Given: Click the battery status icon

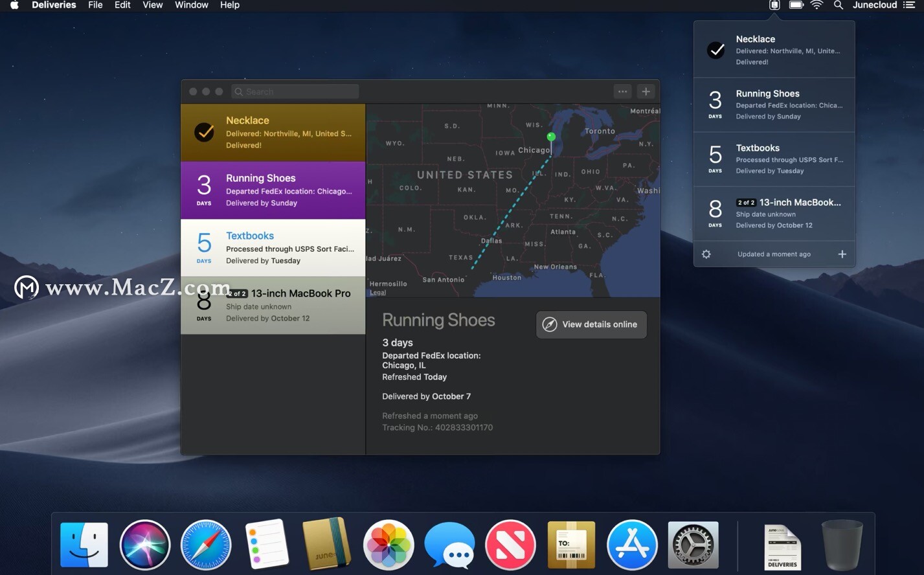Looking at the screenshot, I should point(796,5).
